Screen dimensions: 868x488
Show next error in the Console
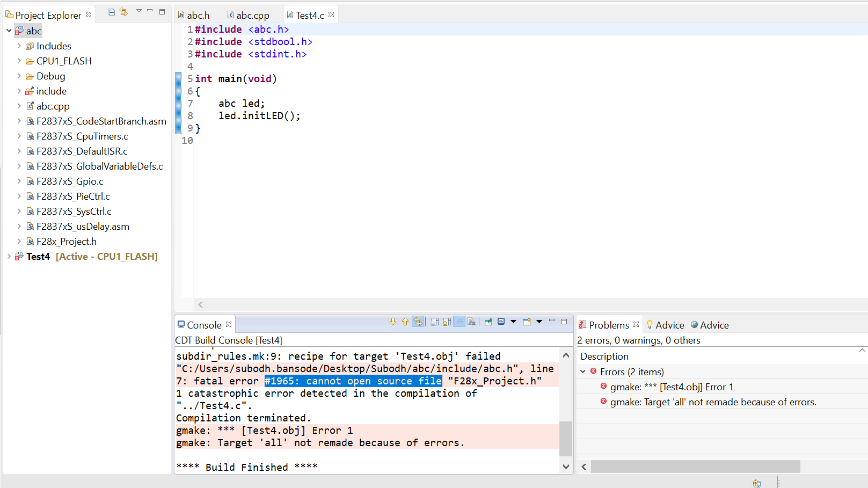coord(393,322)
